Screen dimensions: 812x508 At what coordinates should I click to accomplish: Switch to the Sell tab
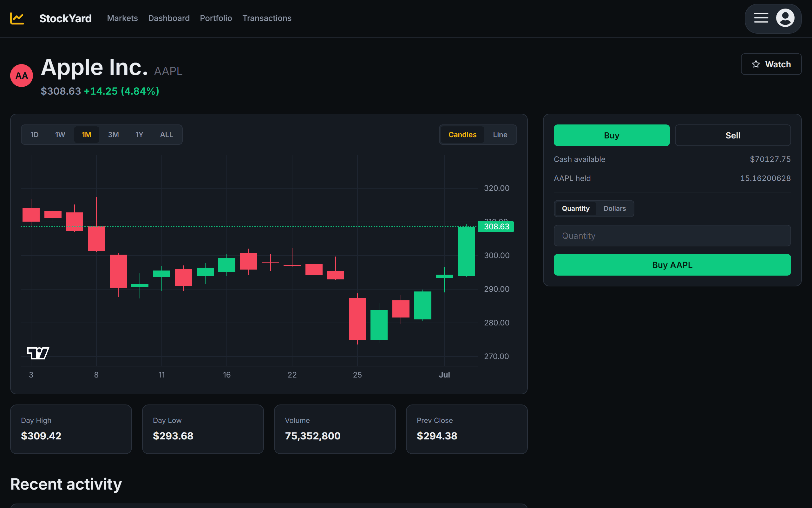pyautogui.click(x=733, y=135)
